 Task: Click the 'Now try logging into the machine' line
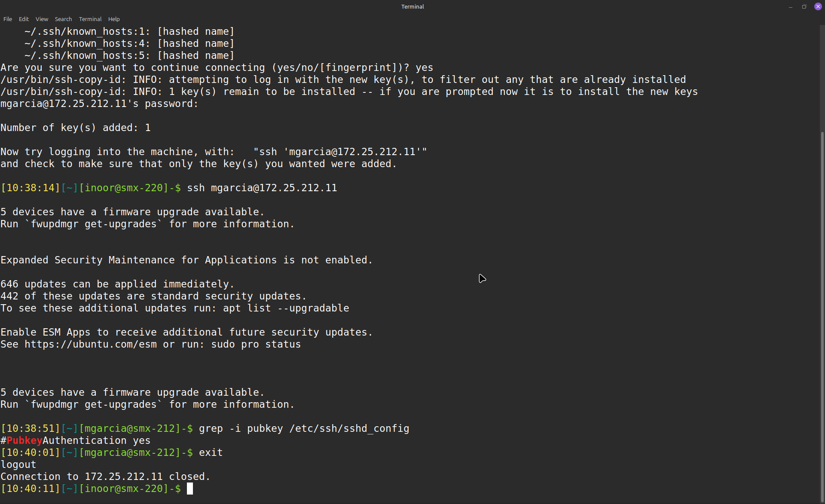click(214, 152)
